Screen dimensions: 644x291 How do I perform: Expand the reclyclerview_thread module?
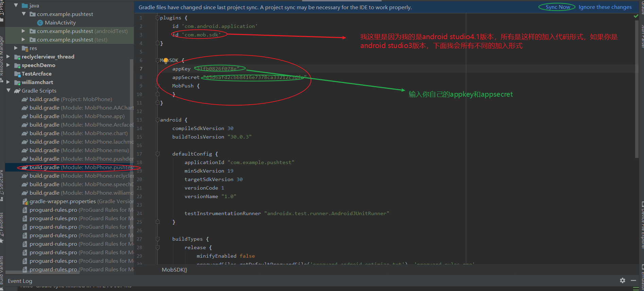[8, 56]
